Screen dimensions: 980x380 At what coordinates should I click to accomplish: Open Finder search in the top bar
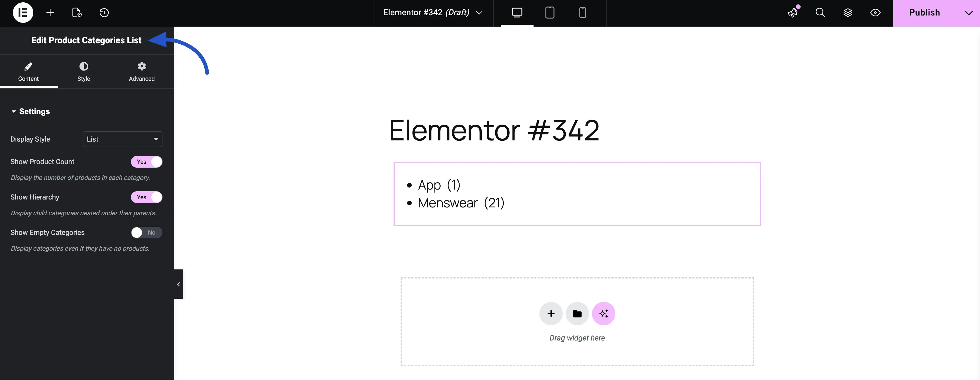click(x=820, y=13)
